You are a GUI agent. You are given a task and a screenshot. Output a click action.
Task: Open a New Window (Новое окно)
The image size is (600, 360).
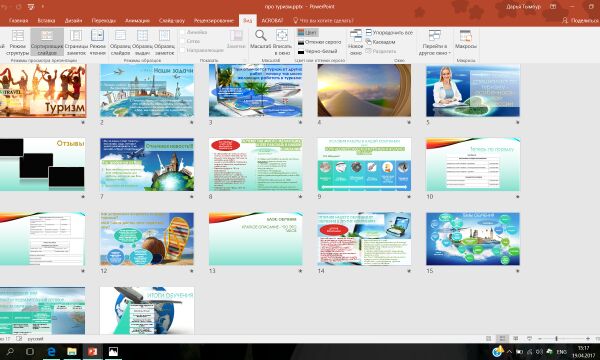coord(355,42)
